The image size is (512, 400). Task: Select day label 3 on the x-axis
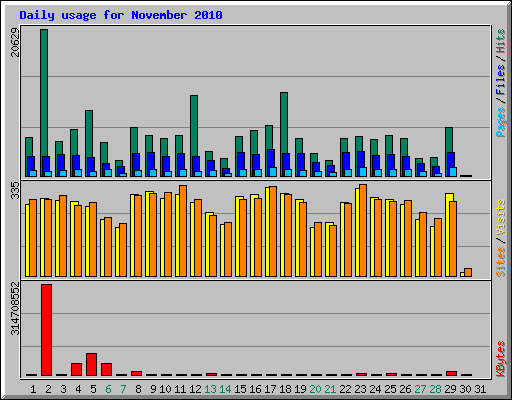63,389
